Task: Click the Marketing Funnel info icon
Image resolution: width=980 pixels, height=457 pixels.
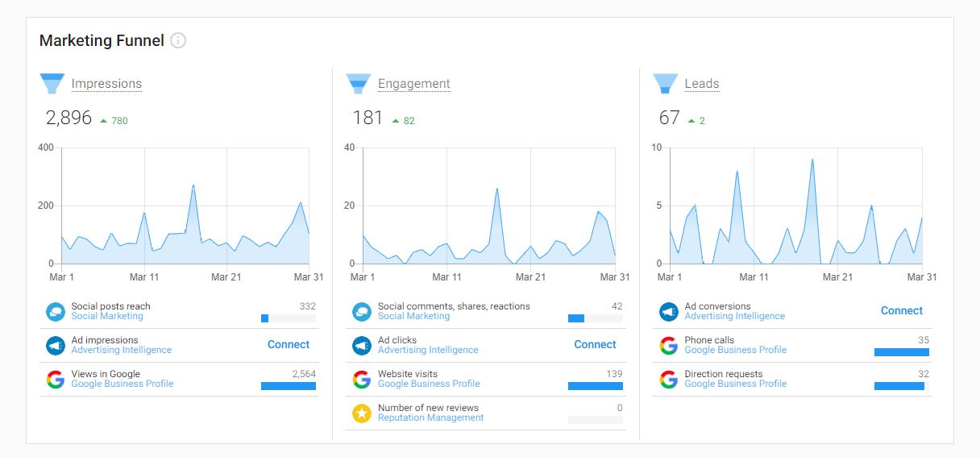Action: (178, 40)
